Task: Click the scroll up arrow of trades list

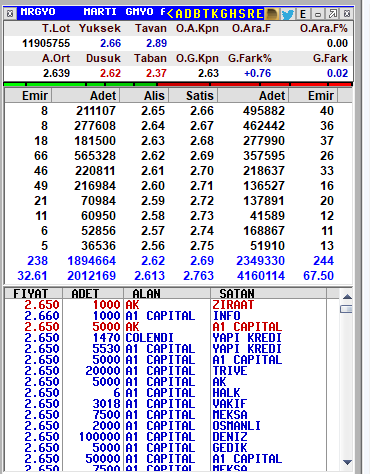Action: pos(347,296)
